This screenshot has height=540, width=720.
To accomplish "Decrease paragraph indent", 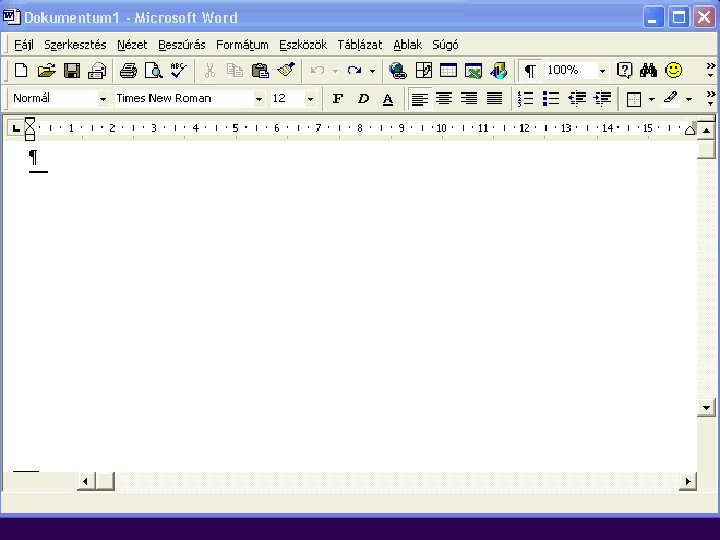I will pyautogui.click(x=577, y=98).
